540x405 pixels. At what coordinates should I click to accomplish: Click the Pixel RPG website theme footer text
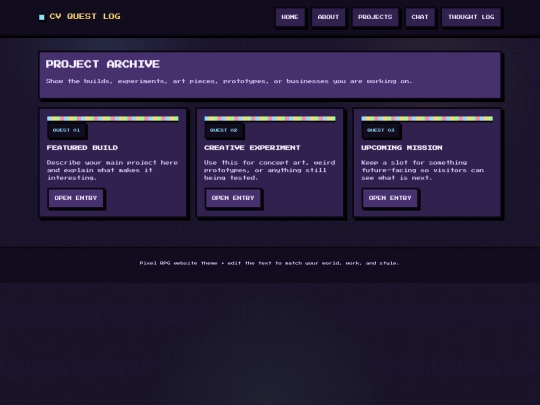269,263
